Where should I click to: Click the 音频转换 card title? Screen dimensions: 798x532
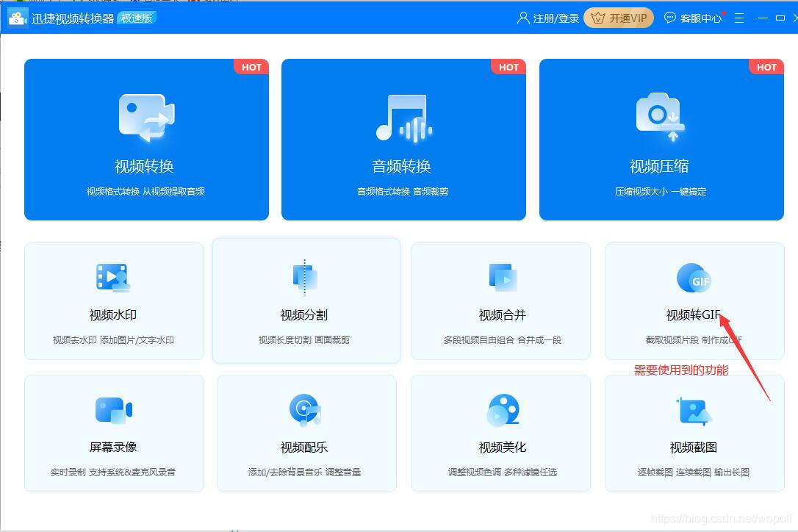[x=401, y=166]
